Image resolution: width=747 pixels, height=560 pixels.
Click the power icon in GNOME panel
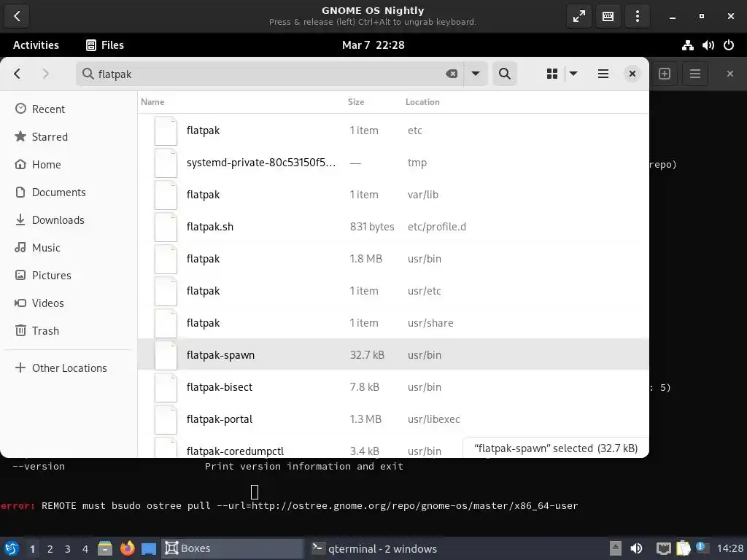pos(729,45)
